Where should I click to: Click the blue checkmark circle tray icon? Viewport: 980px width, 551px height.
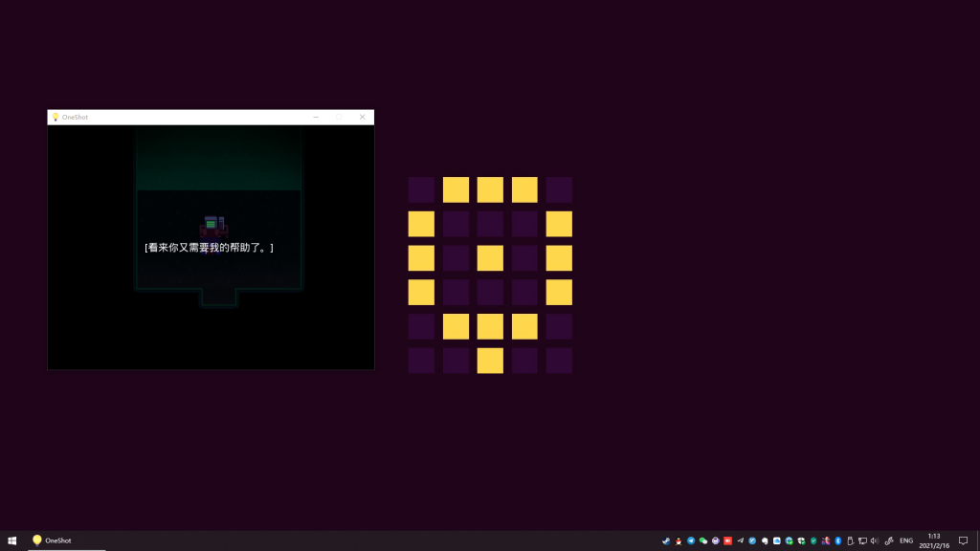(752, 541)
